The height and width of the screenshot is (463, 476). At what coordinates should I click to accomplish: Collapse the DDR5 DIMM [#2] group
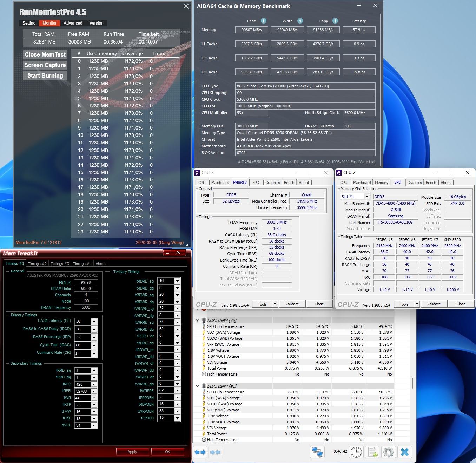[x=198, y=386]
